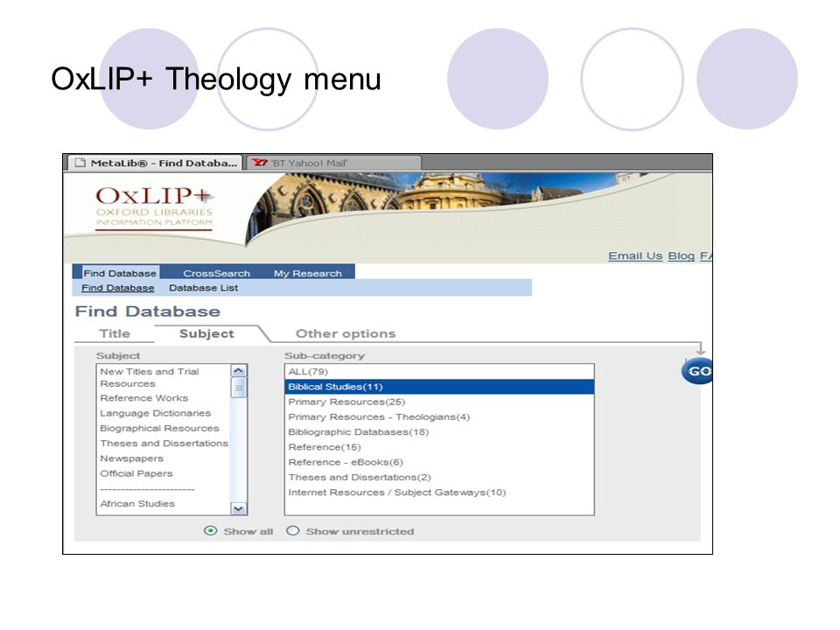Select Primary Resources - Theologians(4) sub-category
Screen dimensions: 840x630
[x=439, y=416]
